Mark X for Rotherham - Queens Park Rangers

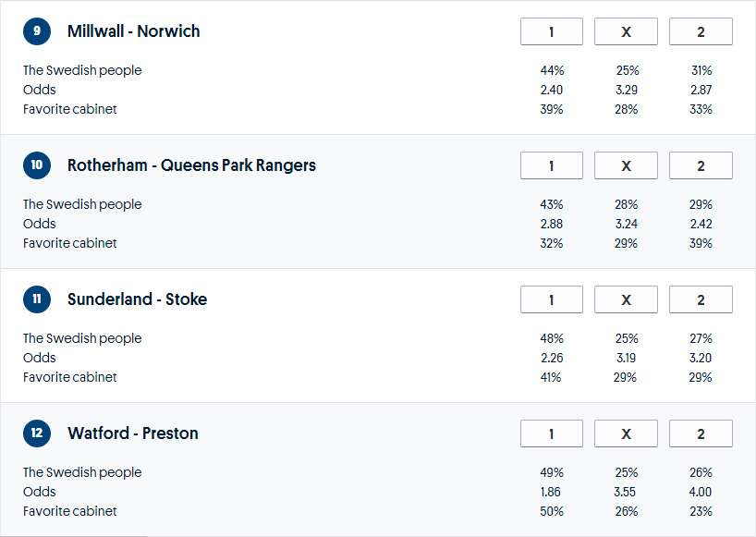pos(626,165)
